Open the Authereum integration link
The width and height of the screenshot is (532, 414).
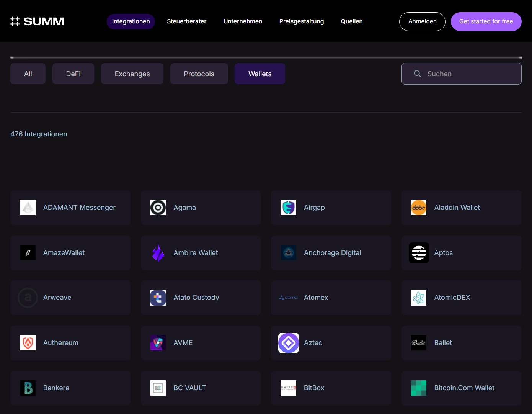coord(70,343)
